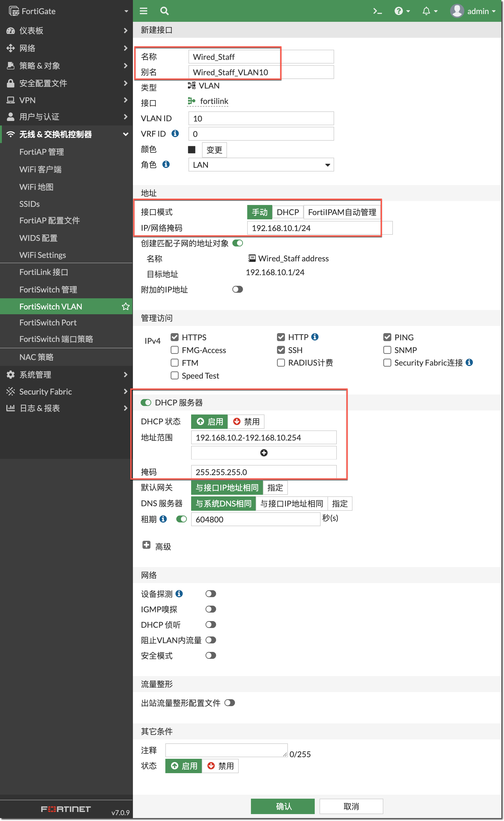Viewport: 504px width, 821px height.
Task: Open the admin user menu
Action: click(473, 11)
